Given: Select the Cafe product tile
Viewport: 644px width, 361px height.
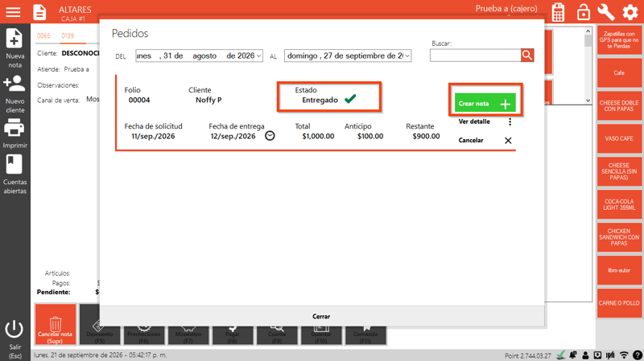Looking at the screenshot, I should 619,72.
